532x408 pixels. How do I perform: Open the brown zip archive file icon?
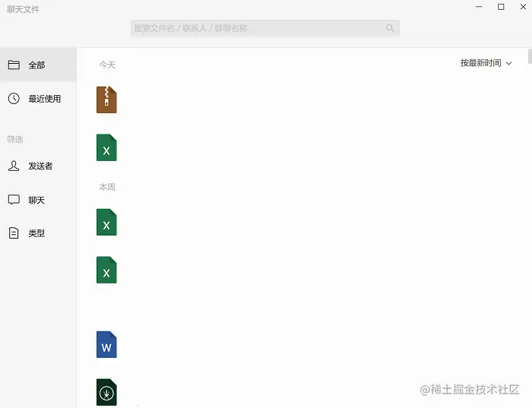pos(106,100)
